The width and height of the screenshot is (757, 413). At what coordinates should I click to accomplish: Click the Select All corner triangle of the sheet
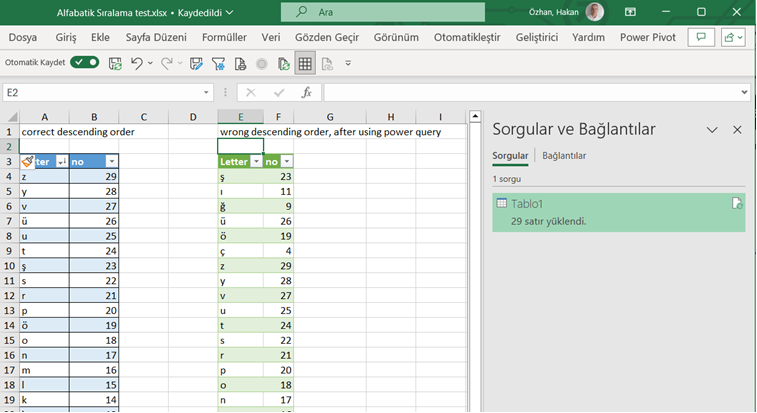12,116
